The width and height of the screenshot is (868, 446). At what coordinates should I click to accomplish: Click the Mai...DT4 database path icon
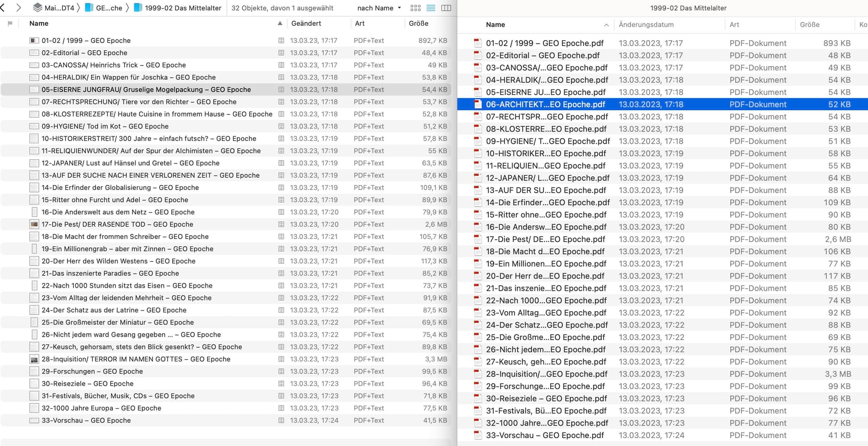tap(38, 8)
